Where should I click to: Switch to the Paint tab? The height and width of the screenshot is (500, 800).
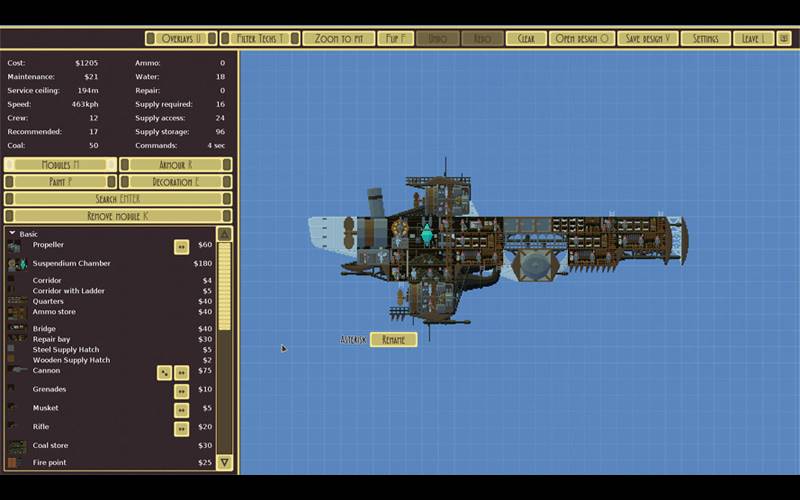pos(60,182)
